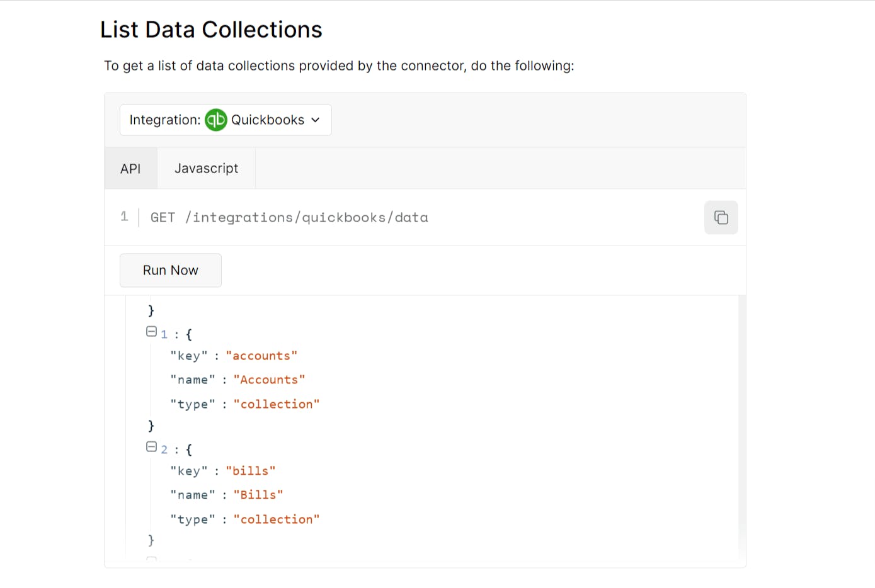Screen dimensions: 875x588
Task: Copy the API request code snippet
Action: (x=721, y=218)
